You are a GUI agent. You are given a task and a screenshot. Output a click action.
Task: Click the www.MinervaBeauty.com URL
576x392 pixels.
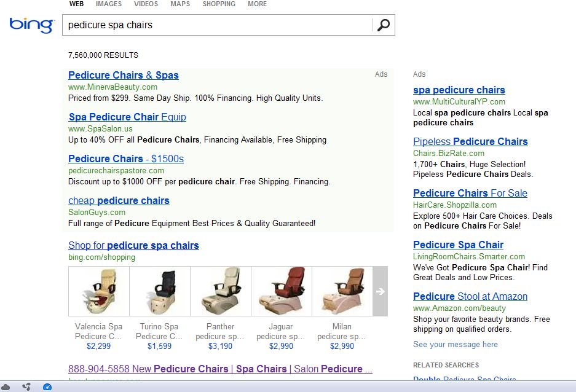tap(112, 87)
